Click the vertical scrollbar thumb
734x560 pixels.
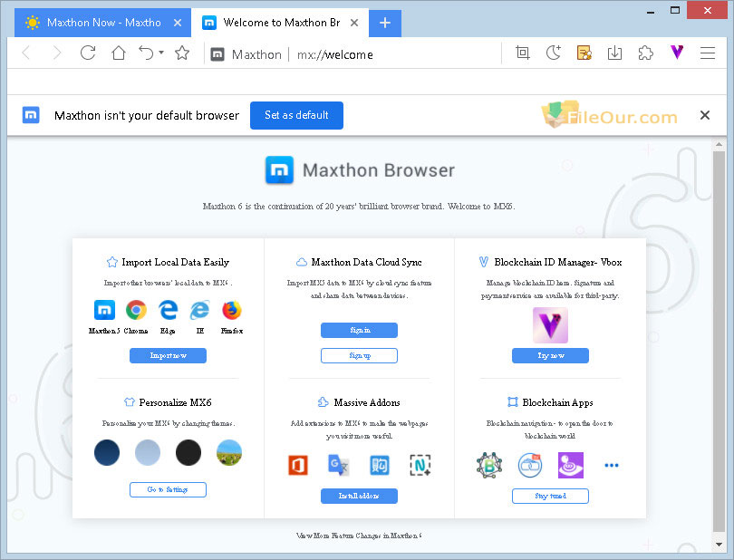coord(719,342)
